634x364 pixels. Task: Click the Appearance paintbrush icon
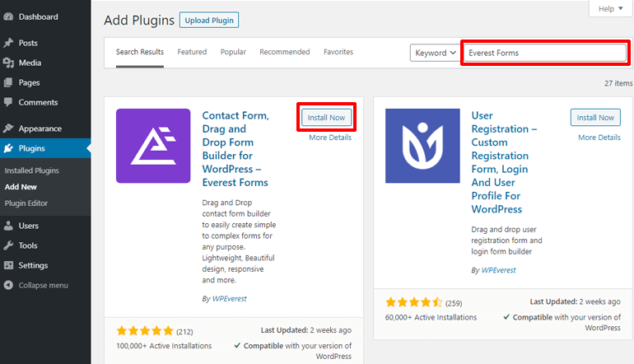click(x=8, y=128)
